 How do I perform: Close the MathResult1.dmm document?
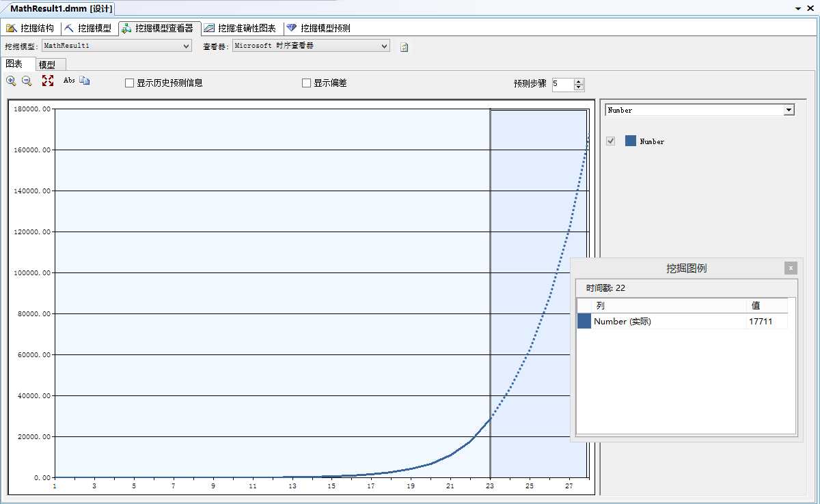[x=812, y=8]
